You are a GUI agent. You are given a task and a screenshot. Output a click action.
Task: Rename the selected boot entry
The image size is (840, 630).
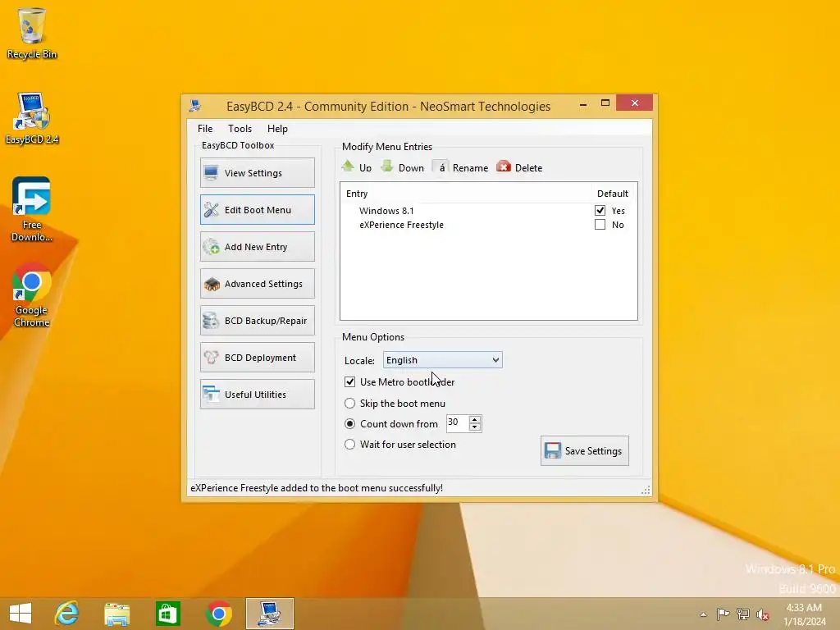461,167
